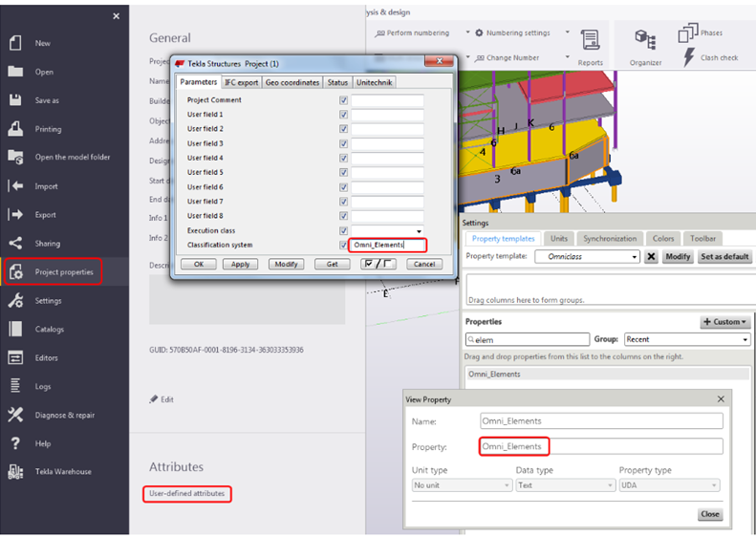Click the Classification system text field
The image size is (756, 537).
(x=387, y=246)
